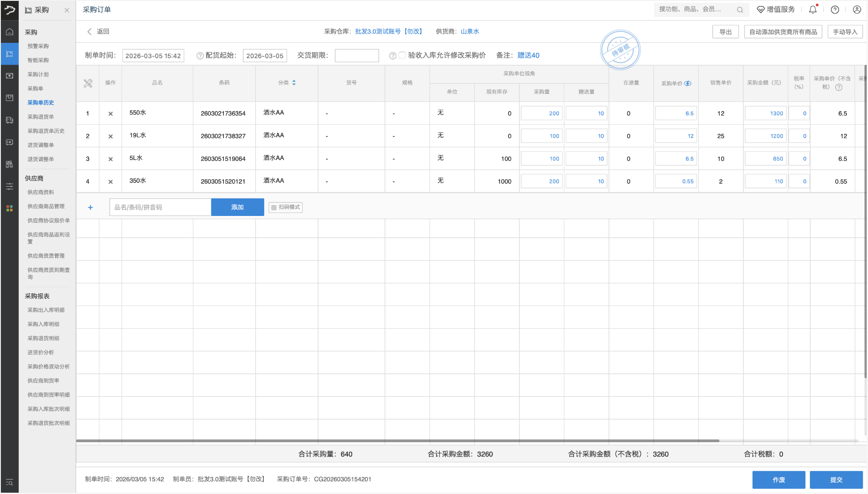The height and width of the screenshot is (494, 868).
Task: Click the table column settings wrench icon
Action: point(88,83)
